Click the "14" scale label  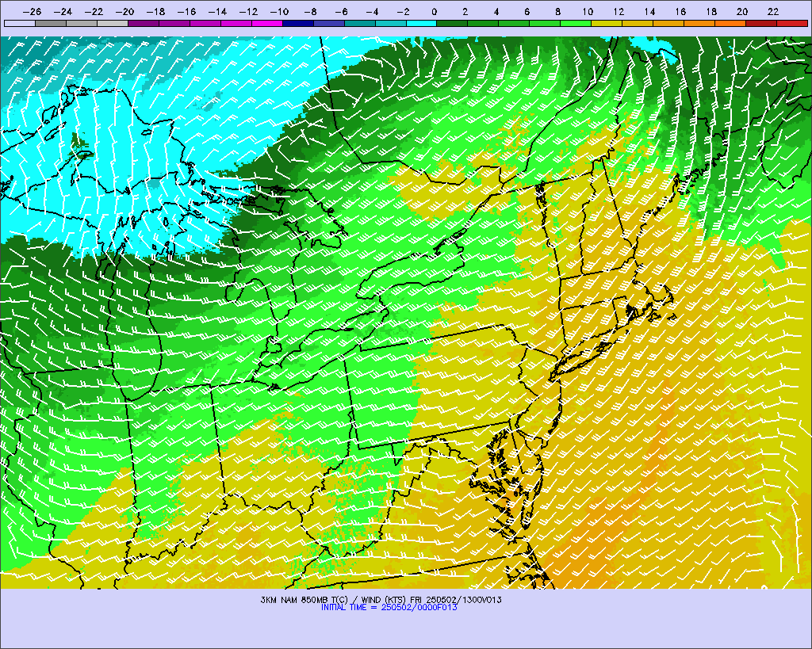point(650,11)
